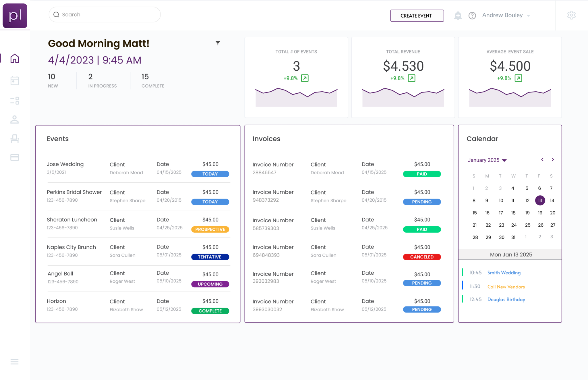
Task: Open the help question mark icon
Action: point(472,16)
